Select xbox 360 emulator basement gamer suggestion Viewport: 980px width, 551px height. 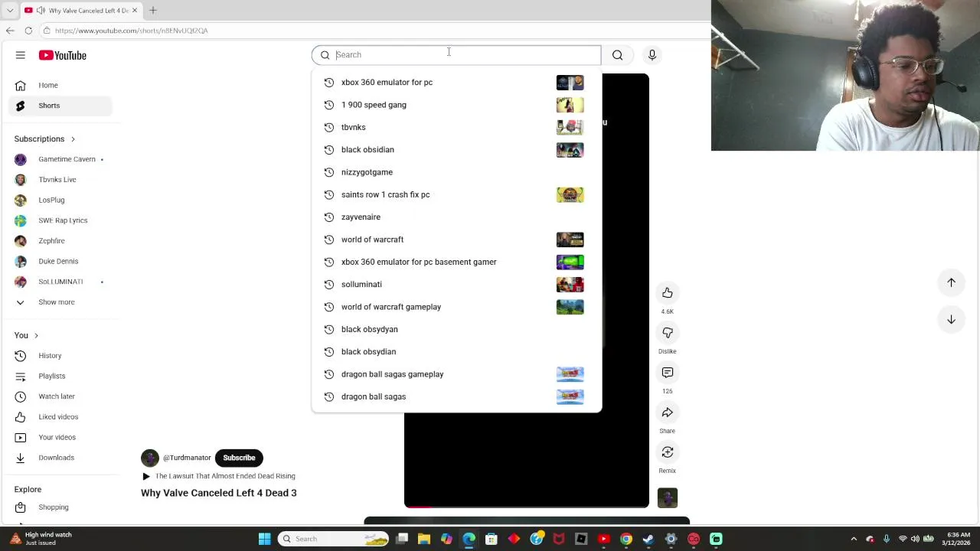coord(456,262)
